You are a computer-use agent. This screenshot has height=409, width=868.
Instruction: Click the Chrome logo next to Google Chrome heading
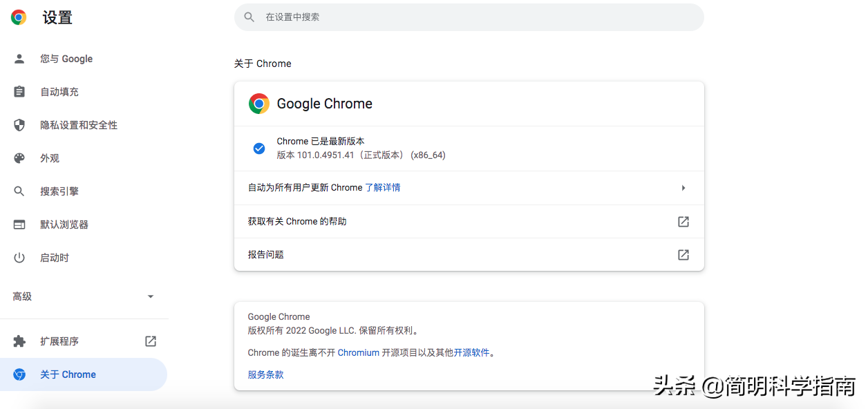pyautogui.click(x=258, y=104)
